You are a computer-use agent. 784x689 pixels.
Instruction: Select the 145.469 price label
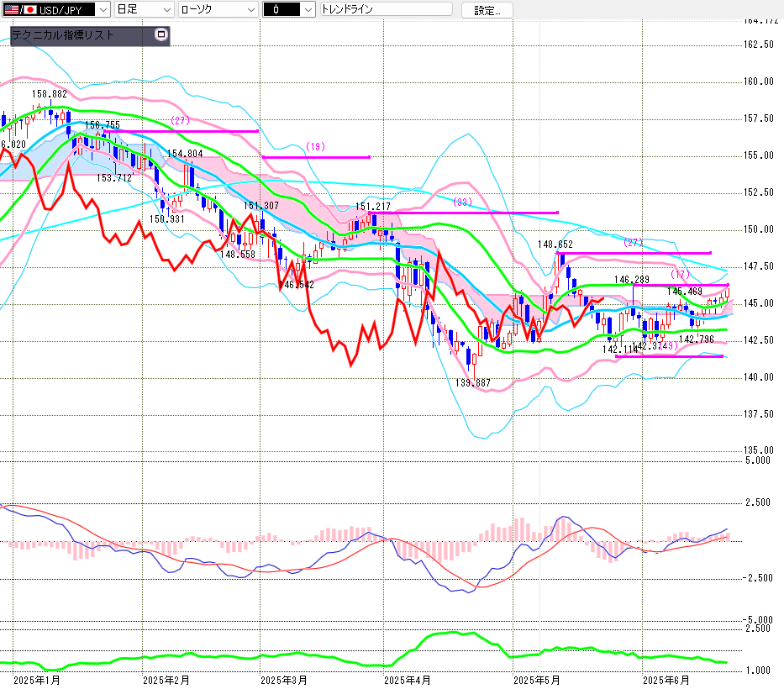pos(685,292)
